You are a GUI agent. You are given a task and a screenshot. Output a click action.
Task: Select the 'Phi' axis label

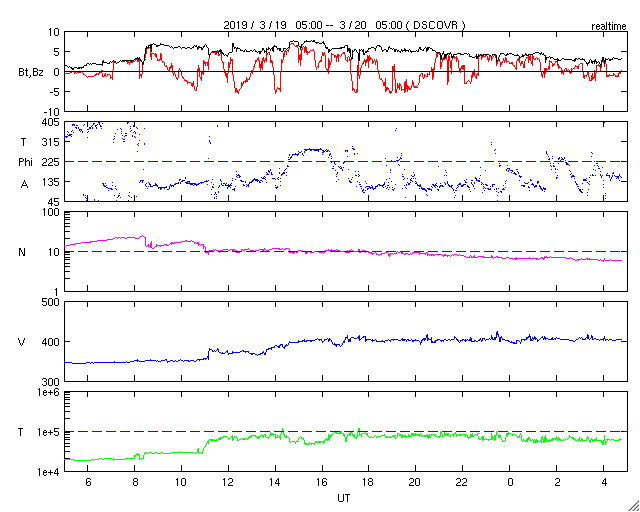tap(25, 163)
